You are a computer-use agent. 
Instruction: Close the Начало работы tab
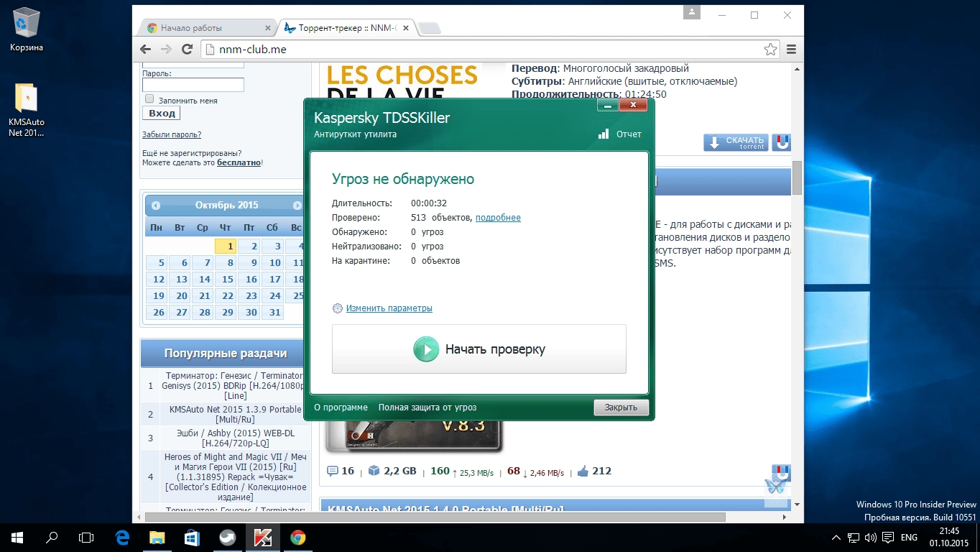tap(268, 28)
